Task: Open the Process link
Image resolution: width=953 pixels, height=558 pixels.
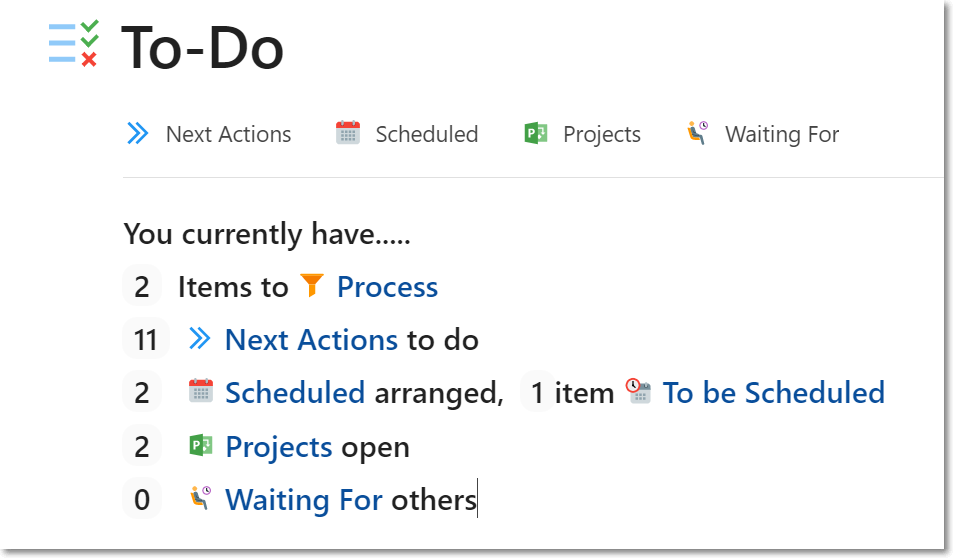Action: point(387,287)
